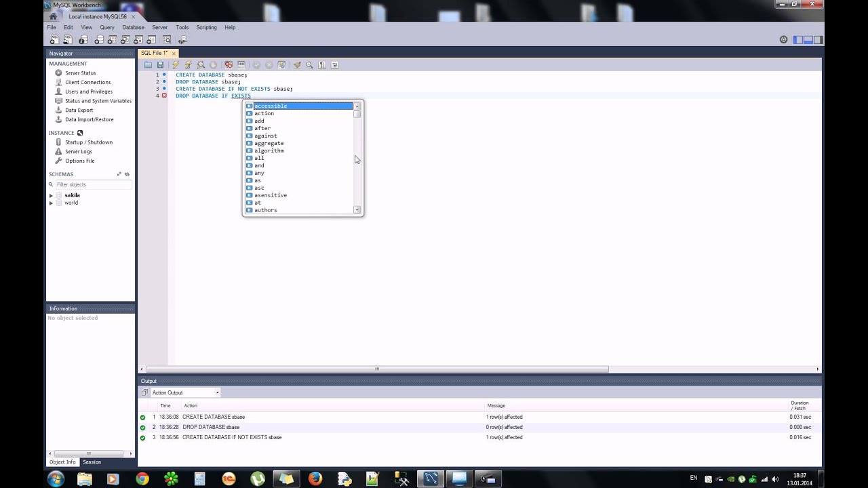Toggle stop-on-error for script execution

point(229,65)
